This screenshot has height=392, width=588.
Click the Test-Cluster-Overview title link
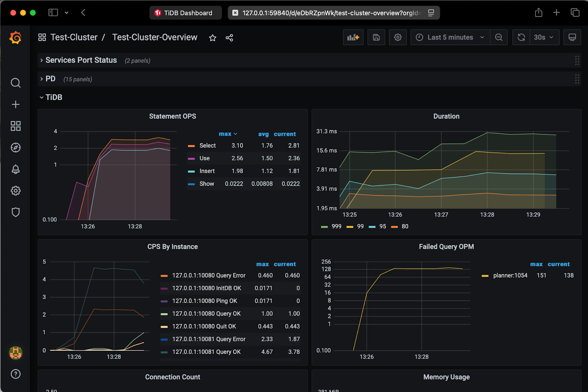click(155, 38)
